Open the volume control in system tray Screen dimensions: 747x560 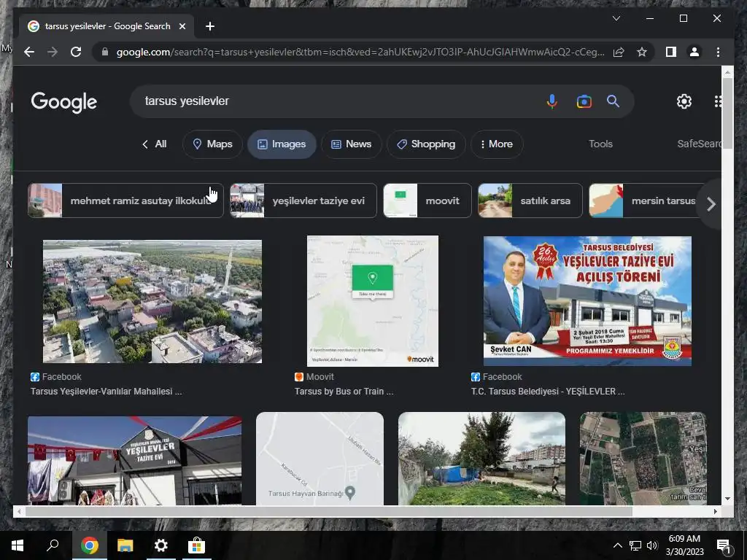coord(652,545)
